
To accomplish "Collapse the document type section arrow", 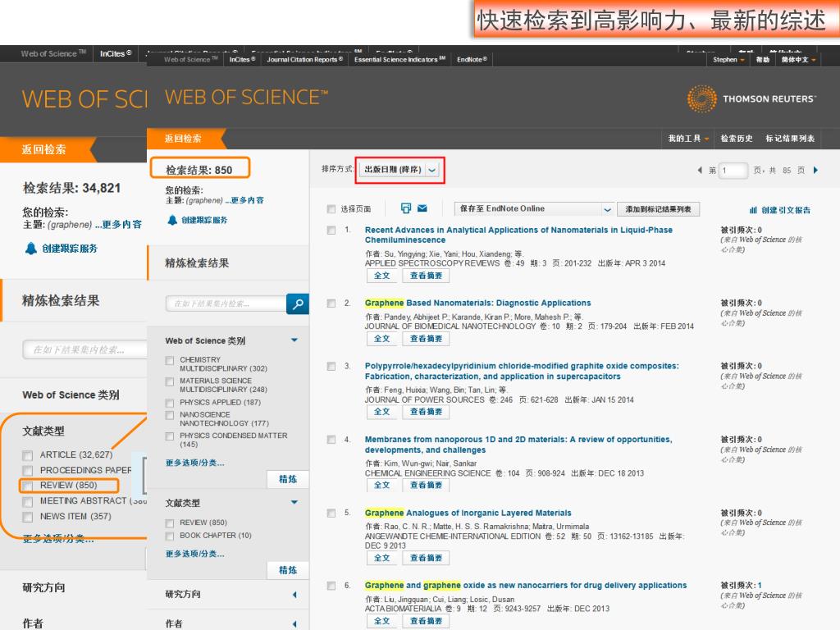I will (294, 503).
